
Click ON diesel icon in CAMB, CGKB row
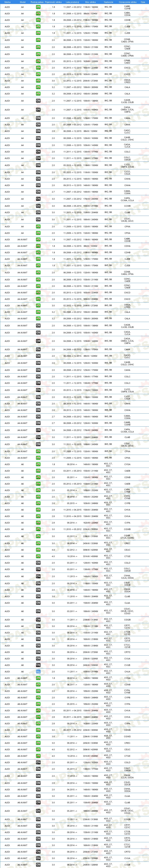tap(38, 423)
